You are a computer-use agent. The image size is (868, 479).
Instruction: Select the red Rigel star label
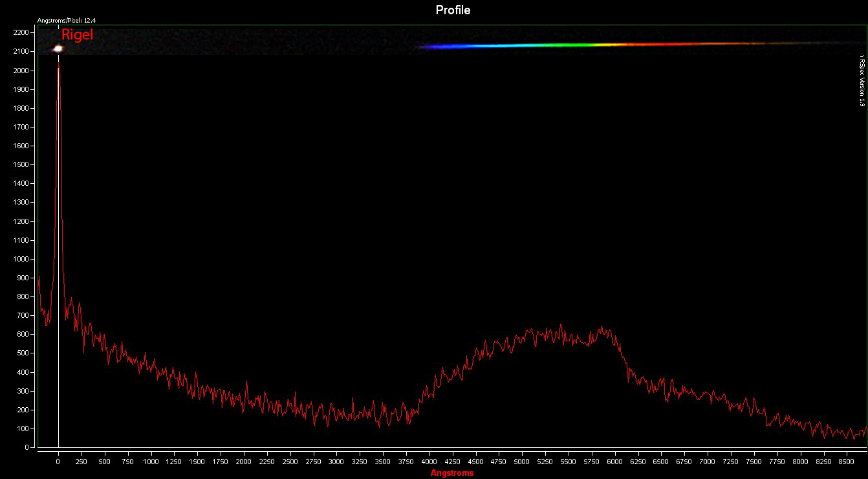point(78,35)
